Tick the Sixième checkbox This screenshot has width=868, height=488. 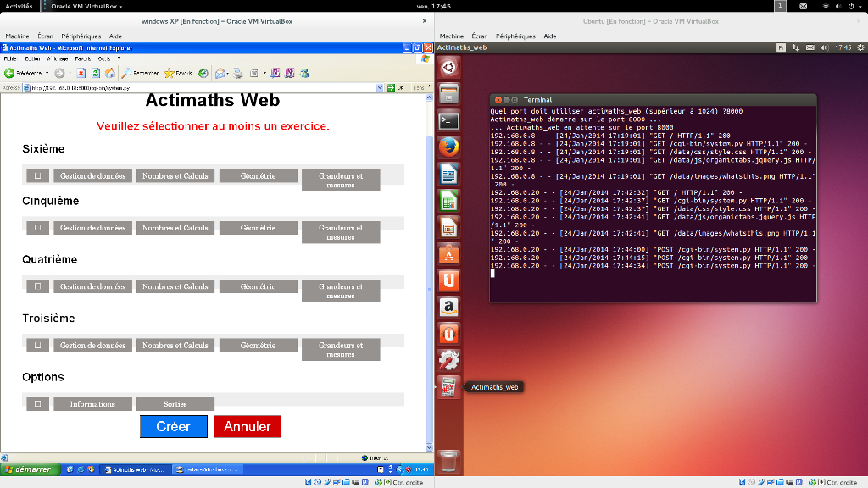(37, 175)
